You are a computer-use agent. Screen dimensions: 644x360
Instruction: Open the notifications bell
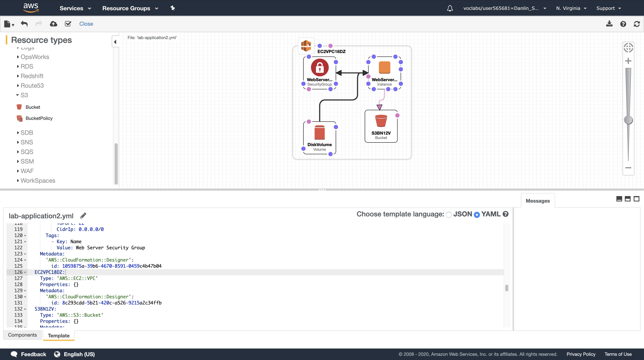tap(450, 8)
